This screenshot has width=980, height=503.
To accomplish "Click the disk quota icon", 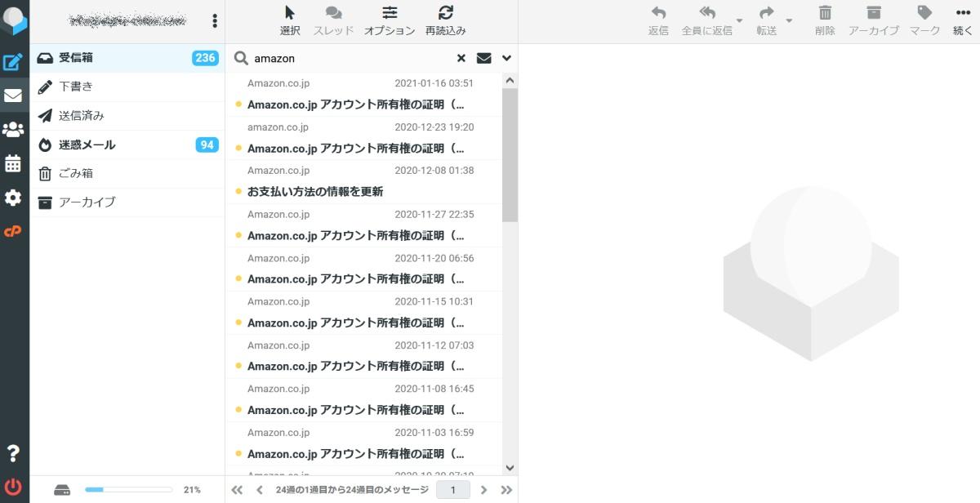I will (63, 490).
